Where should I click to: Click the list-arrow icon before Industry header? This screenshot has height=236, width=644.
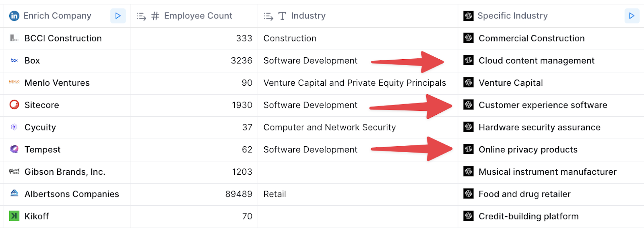[268, 16]
